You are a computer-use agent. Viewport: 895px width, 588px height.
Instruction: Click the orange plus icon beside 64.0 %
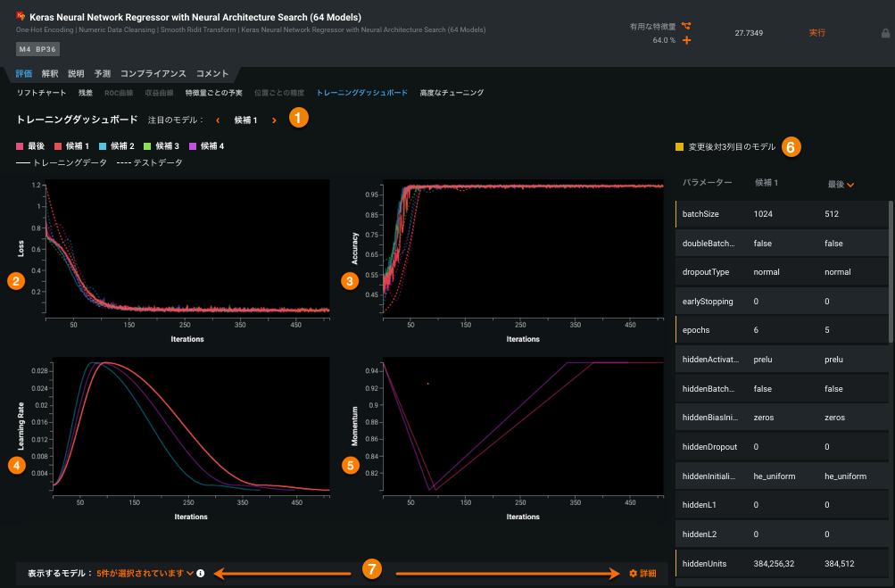pyautogui.click(x=685, y=40)
